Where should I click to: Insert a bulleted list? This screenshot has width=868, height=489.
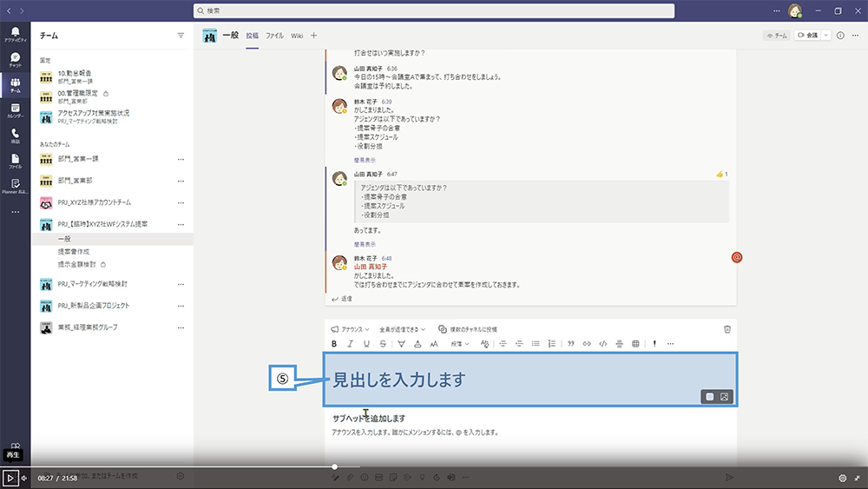click(536, 344)
